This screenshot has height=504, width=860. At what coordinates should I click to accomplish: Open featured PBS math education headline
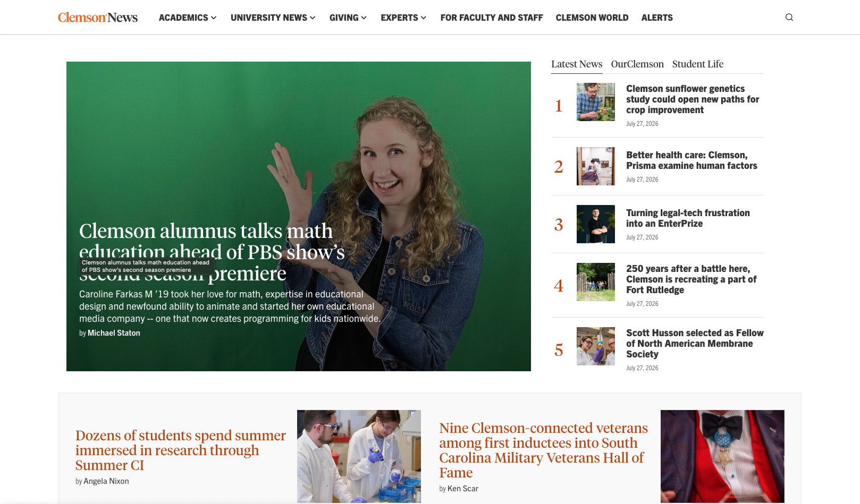(212, 252)
